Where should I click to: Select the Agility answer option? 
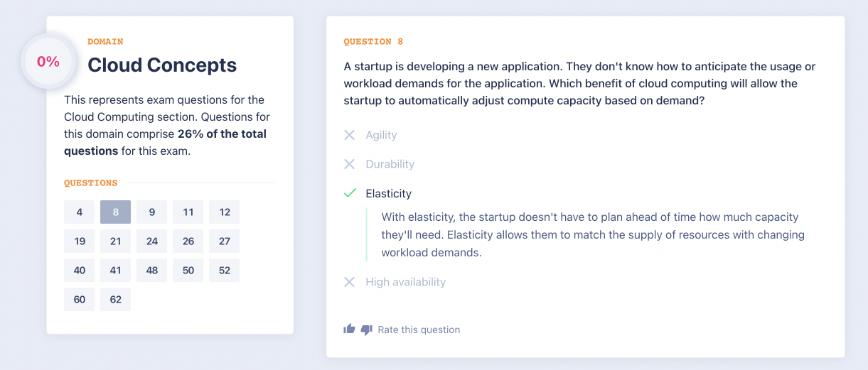pos(381,135)
